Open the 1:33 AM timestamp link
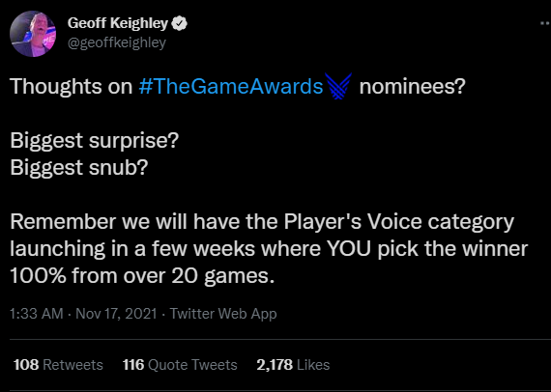This screenshot has height=392, width=551. (x=37, y=314)
